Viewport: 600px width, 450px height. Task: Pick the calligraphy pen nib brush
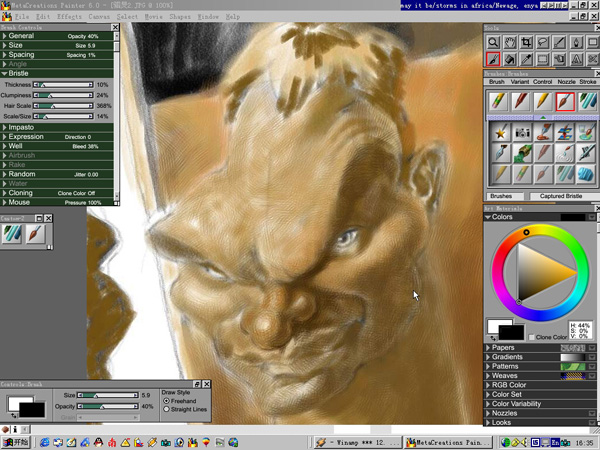[500, 153]
